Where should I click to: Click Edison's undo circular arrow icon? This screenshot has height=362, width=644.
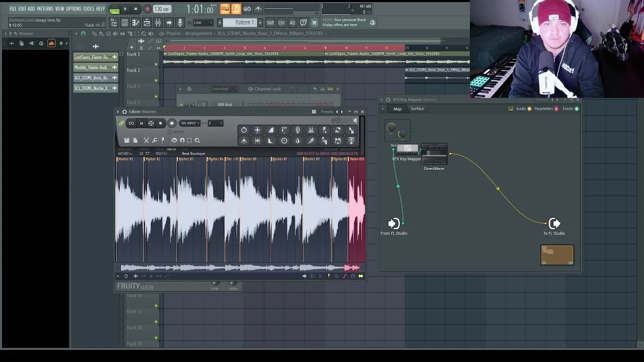pos(244,130)
